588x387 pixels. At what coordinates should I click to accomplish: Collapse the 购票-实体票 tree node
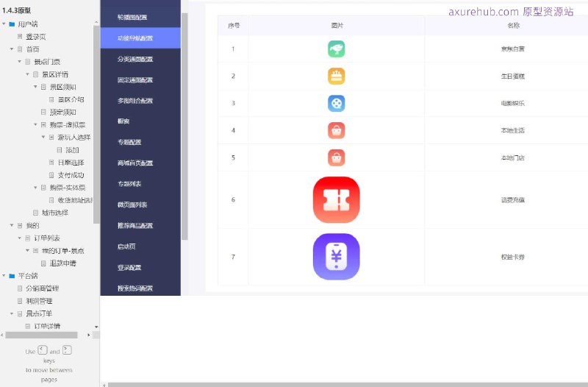click(35, 188)
